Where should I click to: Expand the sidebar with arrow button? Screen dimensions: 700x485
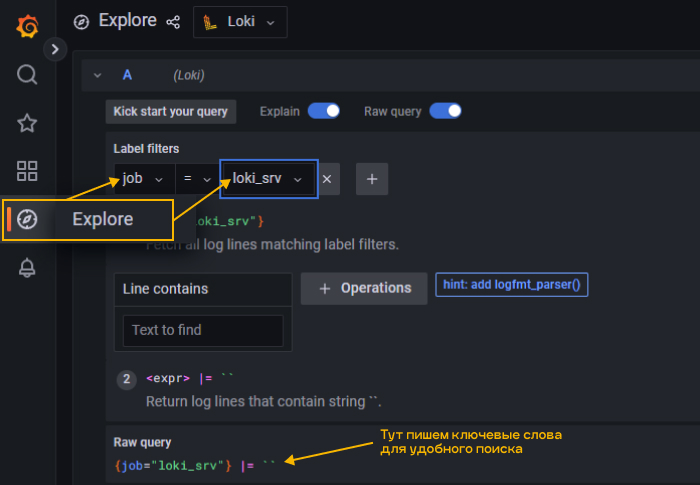(x=55, y=49)
